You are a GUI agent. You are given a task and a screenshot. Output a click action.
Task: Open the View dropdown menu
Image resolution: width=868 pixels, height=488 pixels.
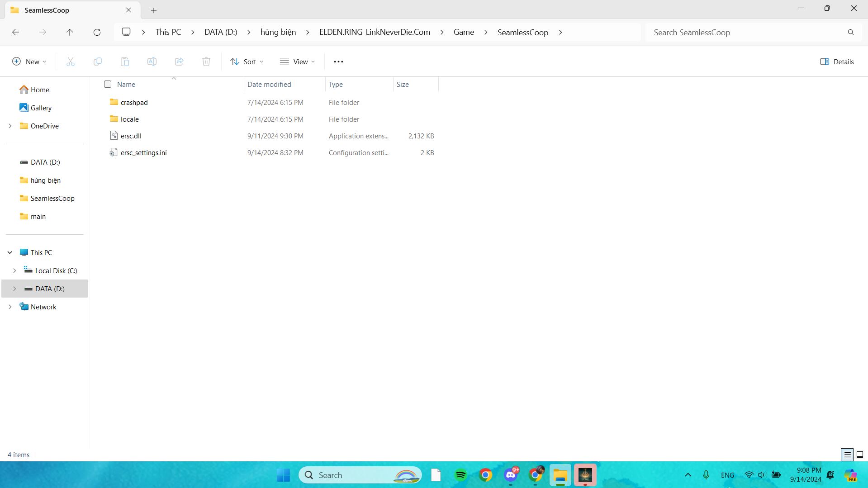click(297, 62)
